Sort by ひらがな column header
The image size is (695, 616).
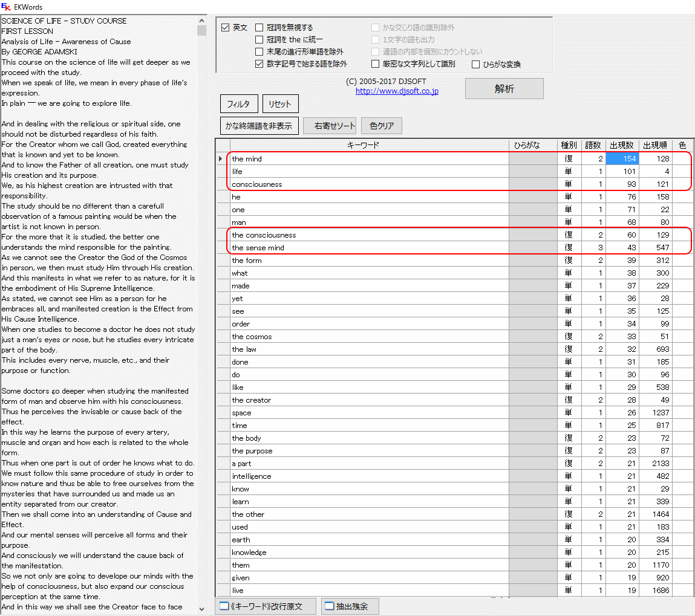[x=533, y=145]
